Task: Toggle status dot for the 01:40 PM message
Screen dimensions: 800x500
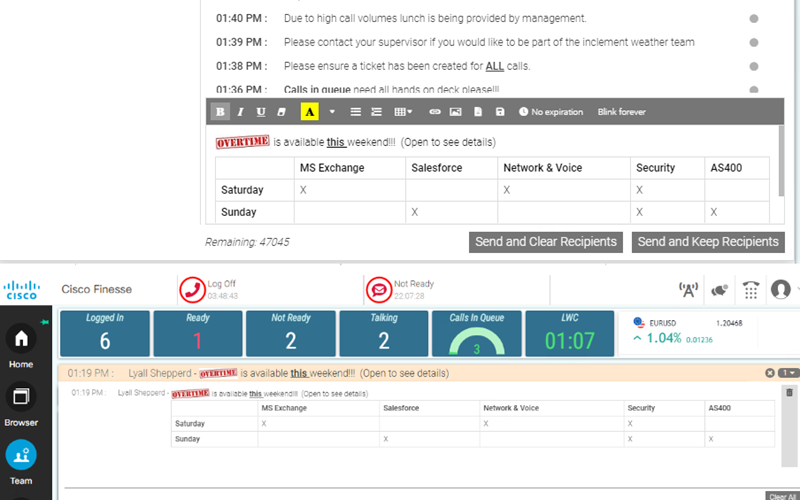Action: pyautogui.click(x=754, y=19)
